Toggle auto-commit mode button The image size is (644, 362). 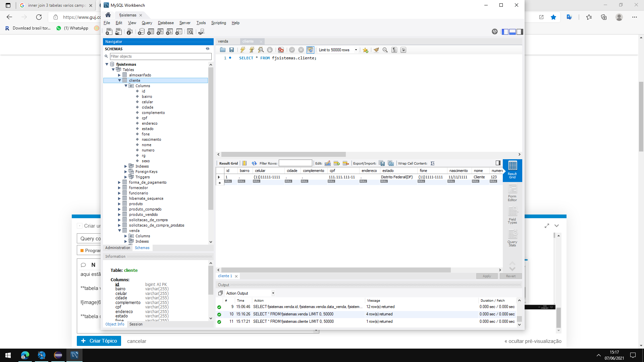310,50
